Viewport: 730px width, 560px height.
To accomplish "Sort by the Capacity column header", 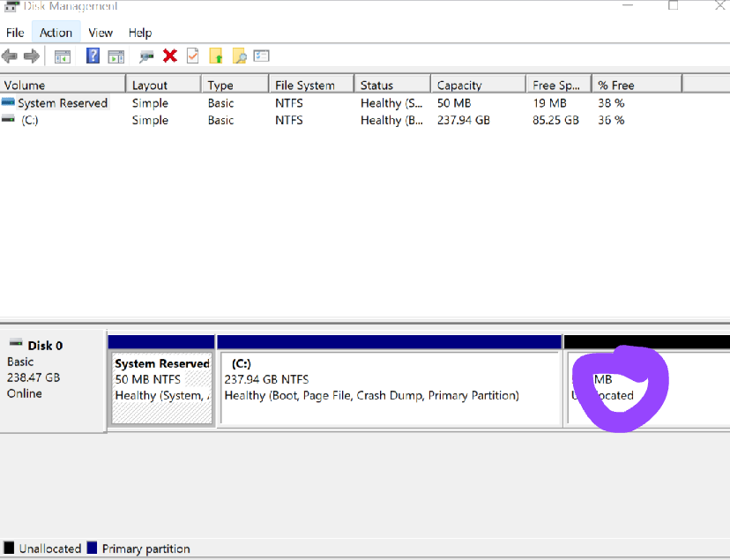I will click(478, 86).
